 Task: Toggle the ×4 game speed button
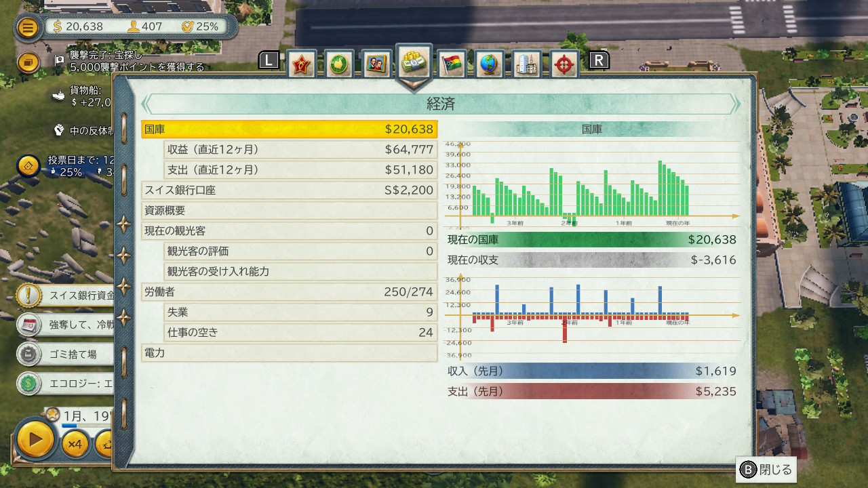(75, 445)
